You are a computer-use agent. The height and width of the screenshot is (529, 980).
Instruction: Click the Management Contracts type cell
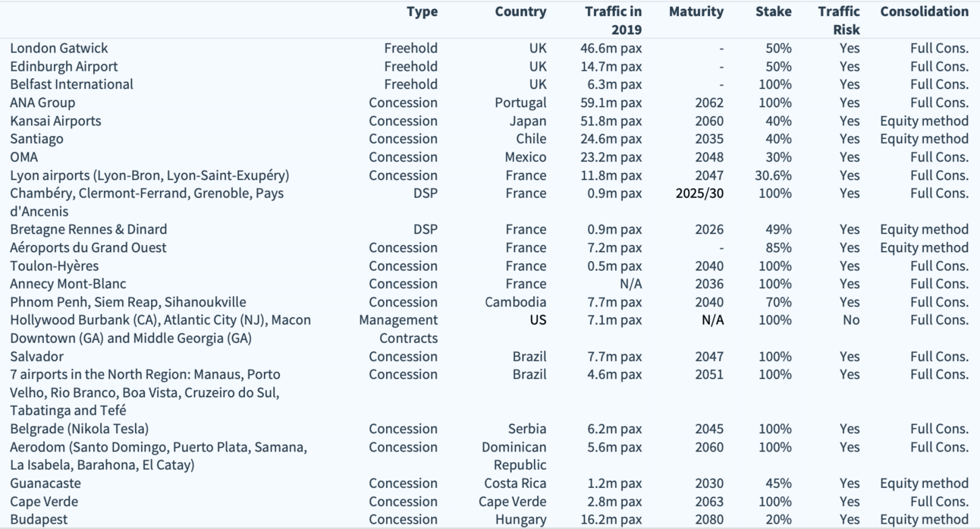[x=398, y=329]
